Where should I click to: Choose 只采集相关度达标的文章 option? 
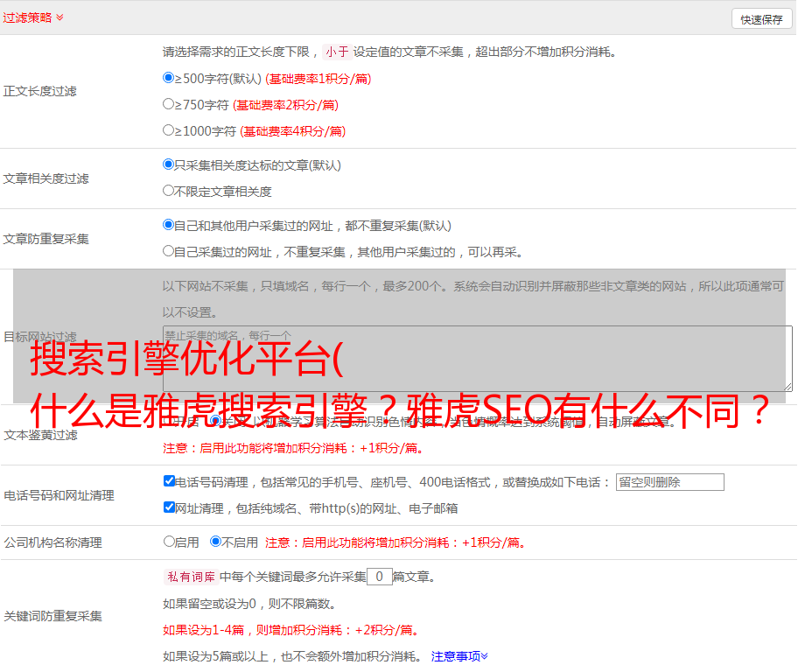click(169, 164)
